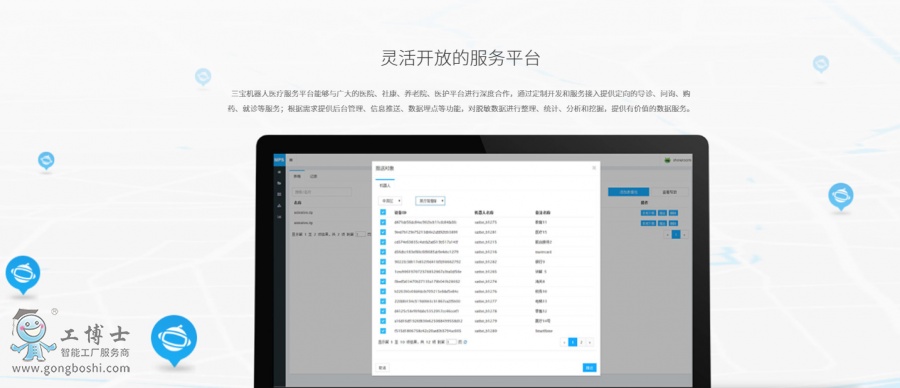Screen dimensions: 900x388
Task: Go to page 2 in dialog pagination
Action: pyautogui.click(x=581, y=342)
